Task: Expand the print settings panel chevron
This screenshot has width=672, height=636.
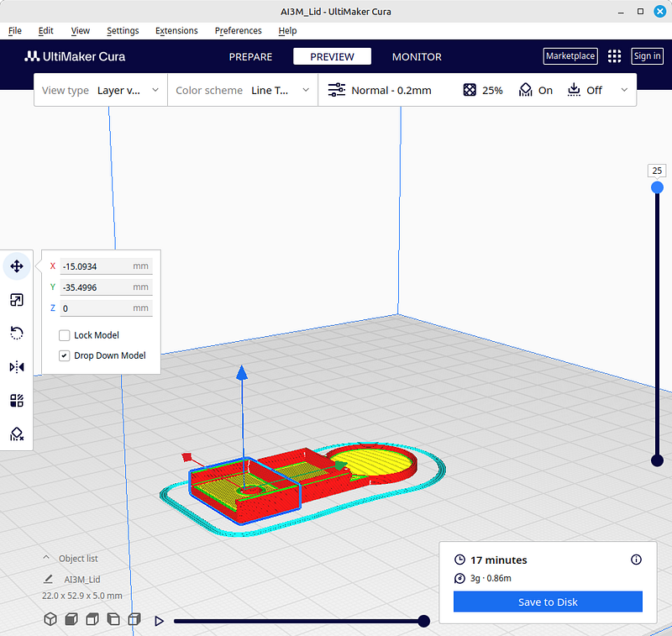Action: tap(624, 90)
